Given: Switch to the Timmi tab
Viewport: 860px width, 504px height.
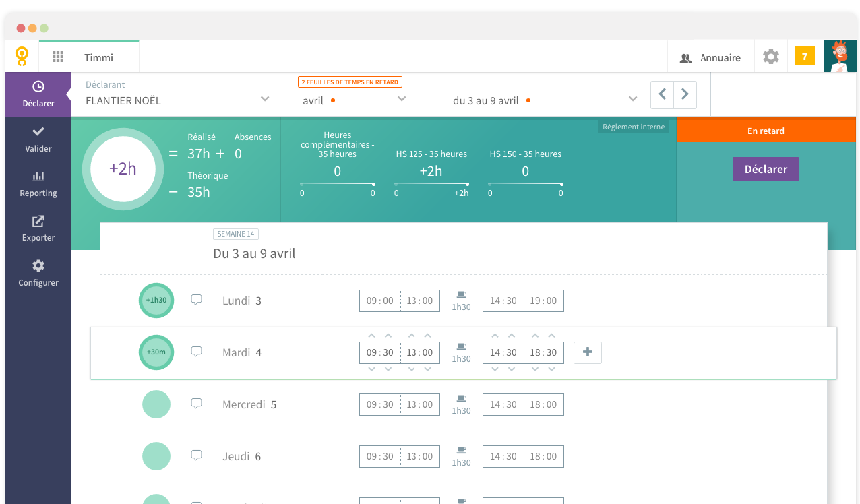Looking at the screenshot, I should click(x=98, y=57).
